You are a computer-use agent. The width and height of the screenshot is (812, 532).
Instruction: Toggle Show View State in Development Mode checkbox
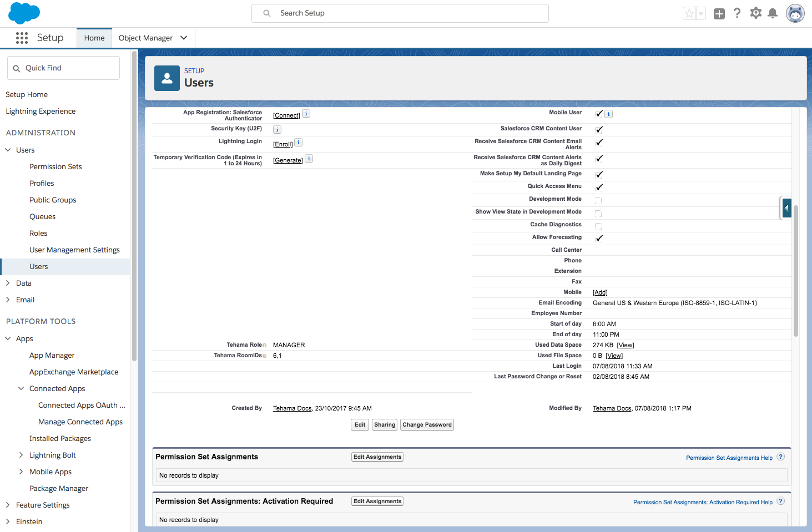pyautogui.click(x=598, y=213)
